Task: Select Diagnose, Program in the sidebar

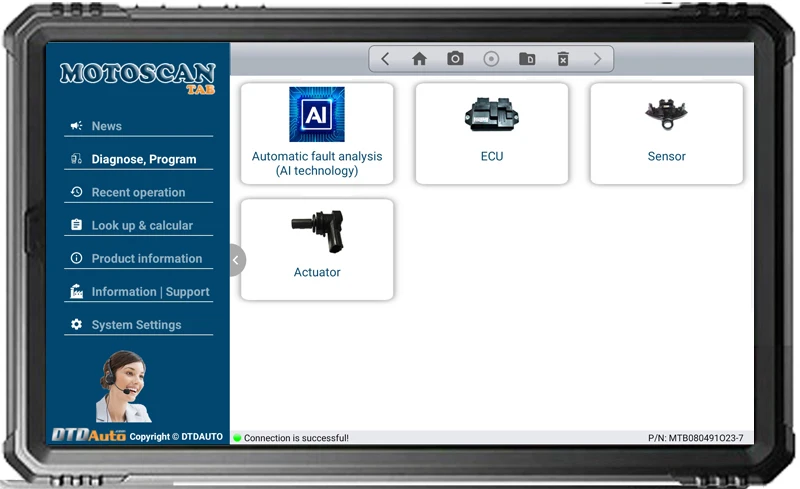Action: coord(138,159)
